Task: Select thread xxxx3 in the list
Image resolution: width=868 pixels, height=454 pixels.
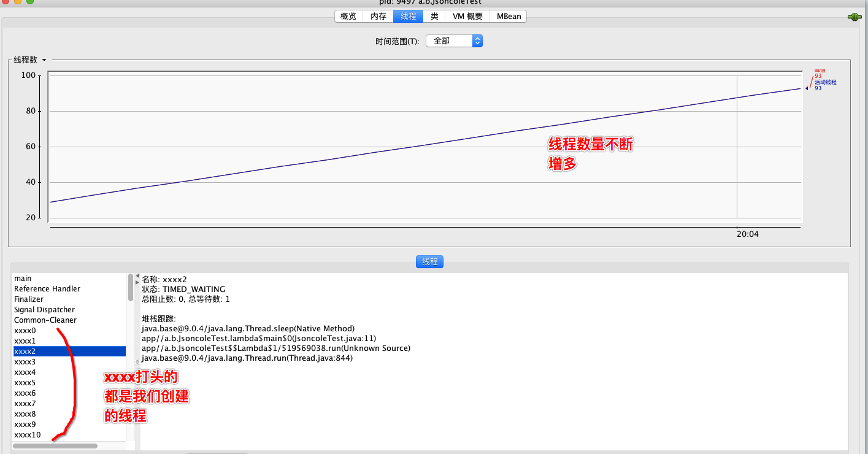Action: (x=69, y=362)
